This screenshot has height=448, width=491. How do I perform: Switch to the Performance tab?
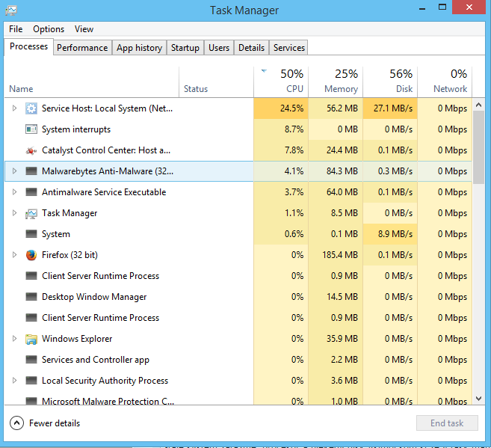click(x=82, y=48)
